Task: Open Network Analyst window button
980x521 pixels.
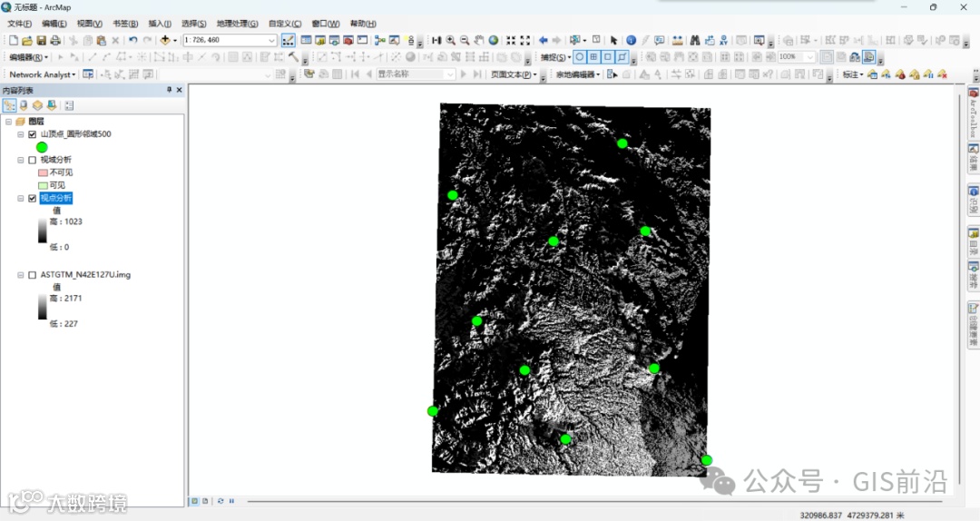Action: click(88, 74)
